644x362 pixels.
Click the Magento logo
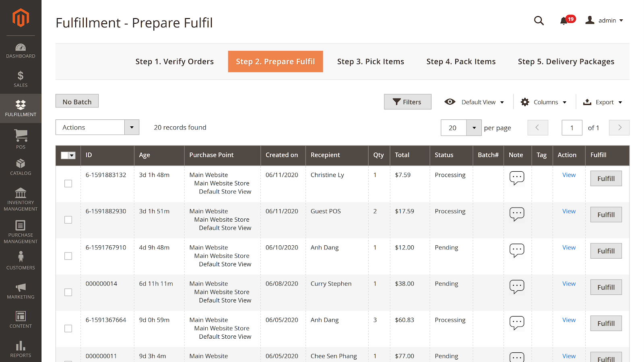coord(21,18)
